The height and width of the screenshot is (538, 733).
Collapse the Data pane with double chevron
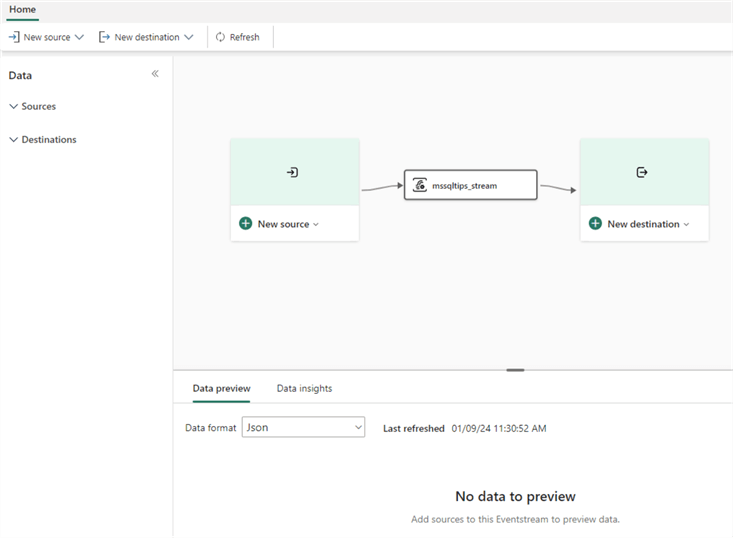pyautogui.click(x=155, y=73)
